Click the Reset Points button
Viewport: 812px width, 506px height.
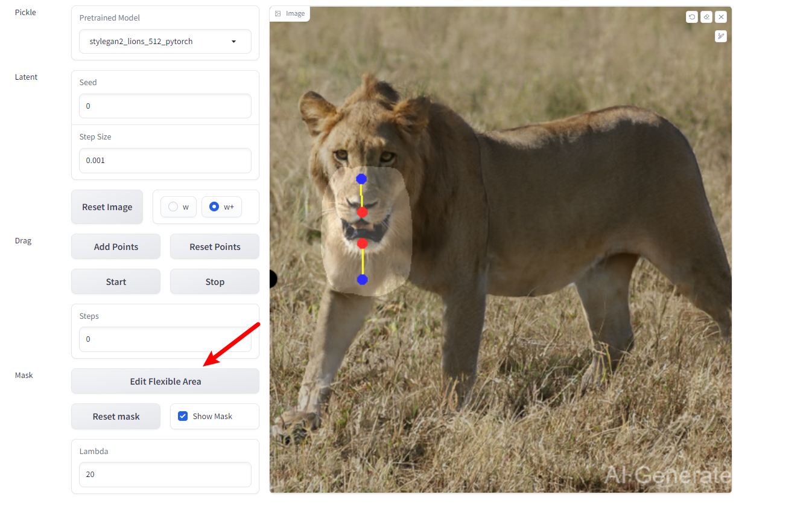click(215, 246)
